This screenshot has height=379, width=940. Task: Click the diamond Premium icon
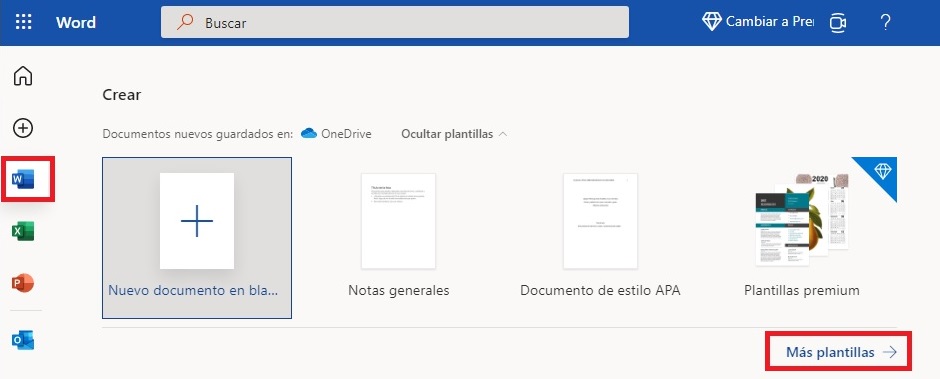click(712, 22)
